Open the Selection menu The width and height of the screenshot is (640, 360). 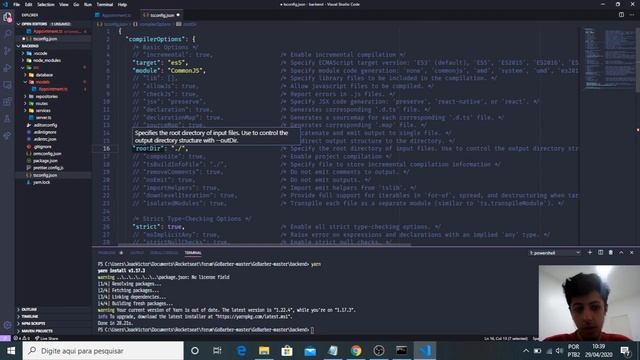[46, 4]
